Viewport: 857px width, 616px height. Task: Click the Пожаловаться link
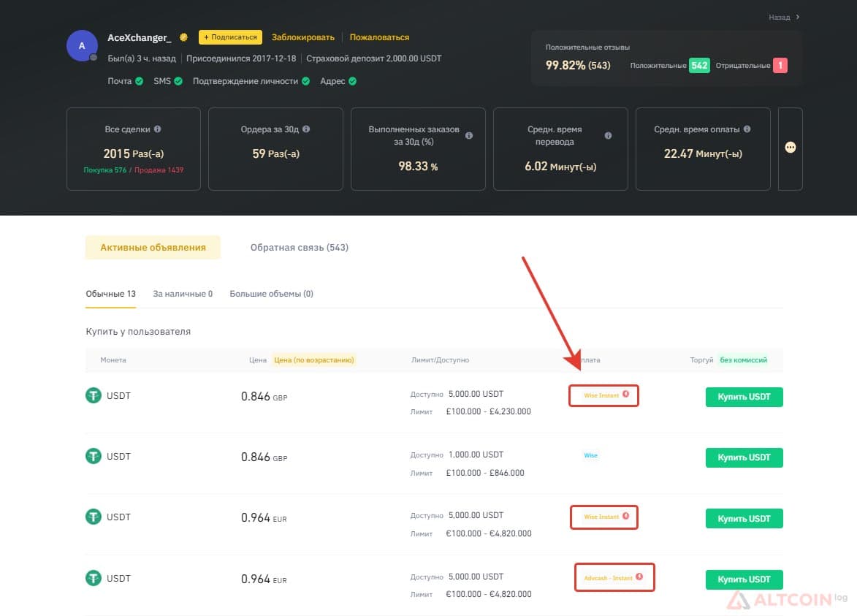click(x=379, y=37)
